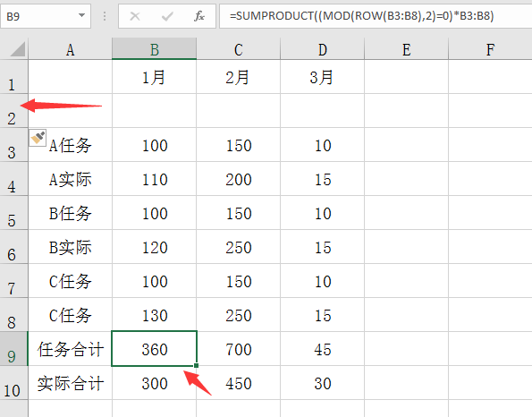Image resolution: width=532 pixels, height=417 pixels.
Task: Click the cell with value 300
Action: [155, 382]
